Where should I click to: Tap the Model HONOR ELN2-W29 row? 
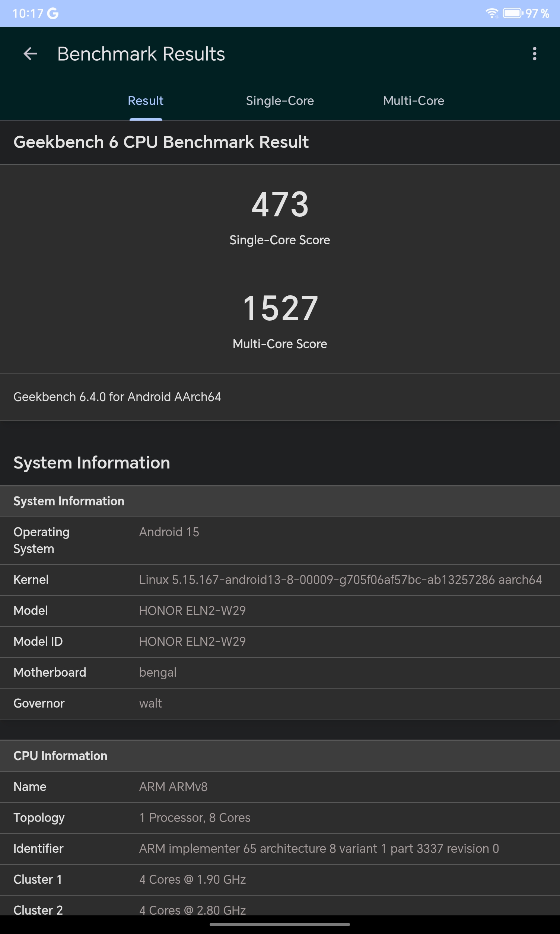point(280,611)
